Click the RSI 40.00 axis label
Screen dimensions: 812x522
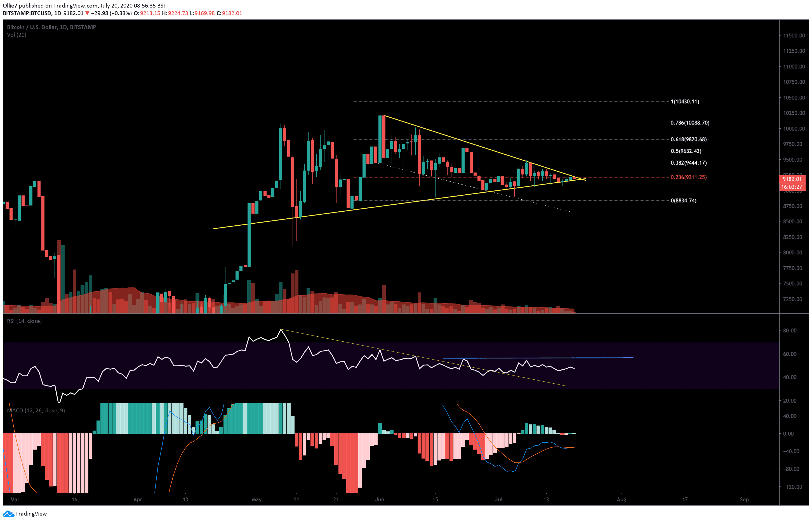tap(790, 377)
